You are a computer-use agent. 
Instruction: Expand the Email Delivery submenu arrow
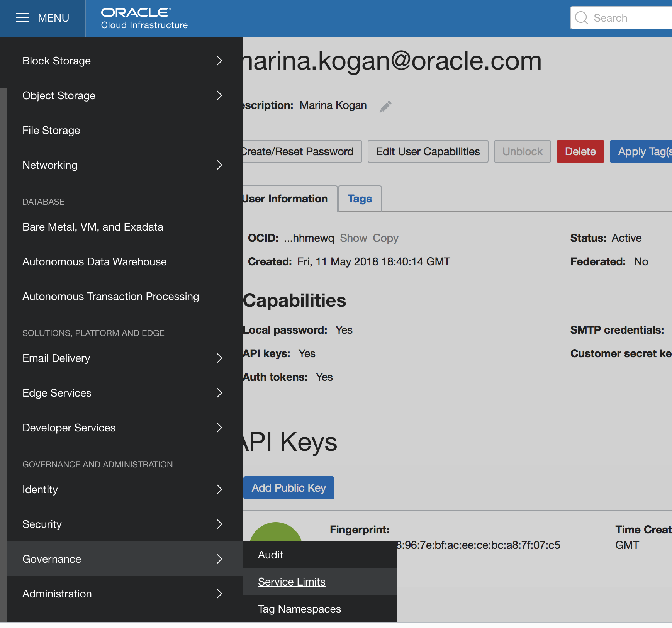pos(219,358)
